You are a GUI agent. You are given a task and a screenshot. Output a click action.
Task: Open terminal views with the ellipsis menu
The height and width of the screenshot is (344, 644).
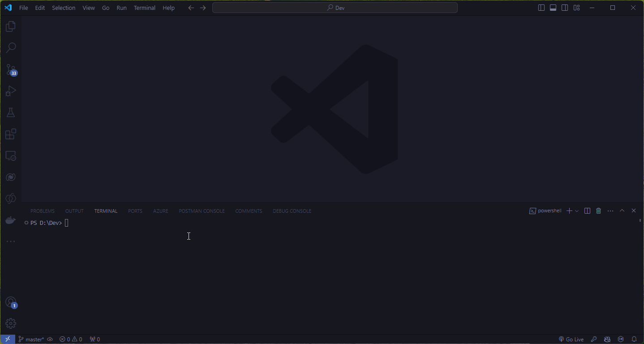coord(610,211)
